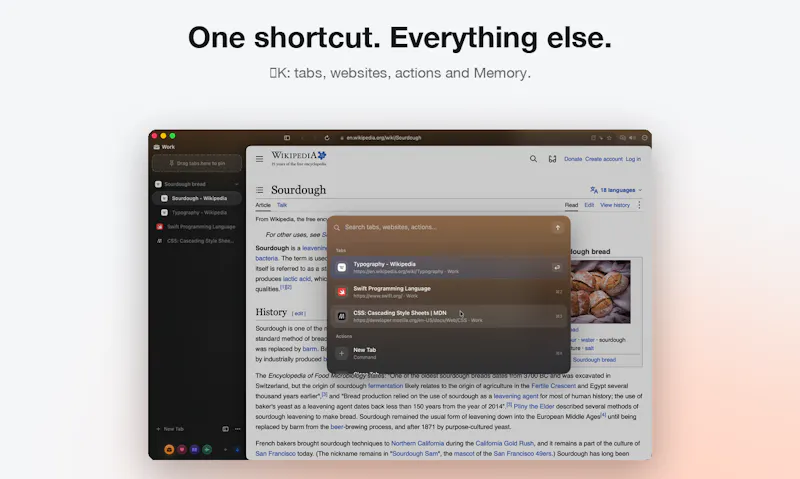
Task: Select the Edit tab
Action: [x=589, y=205]
